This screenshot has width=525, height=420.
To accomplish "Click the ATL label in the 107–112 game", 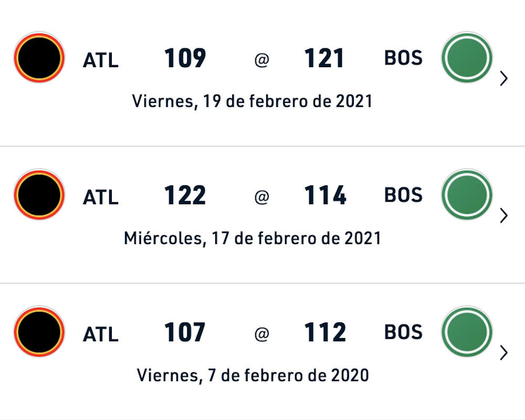I will click(x=100, y=334).
